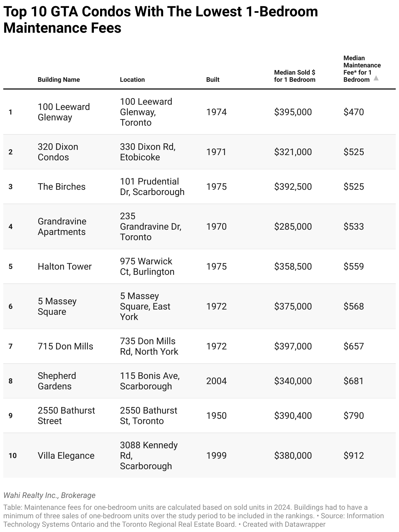Select the Halton Tower row
The height and width of the screenshot is (532, 399).
199,266
